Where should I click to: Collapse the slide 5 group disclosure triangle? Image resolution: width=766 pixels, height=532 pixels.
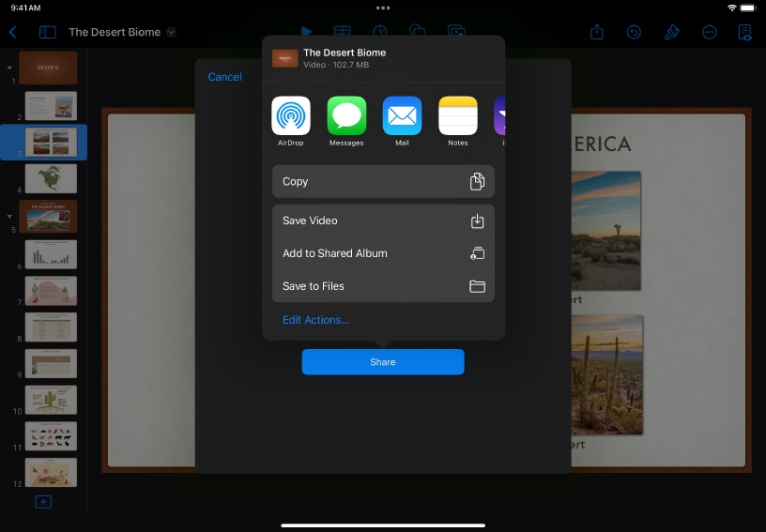tap(10, 216)
